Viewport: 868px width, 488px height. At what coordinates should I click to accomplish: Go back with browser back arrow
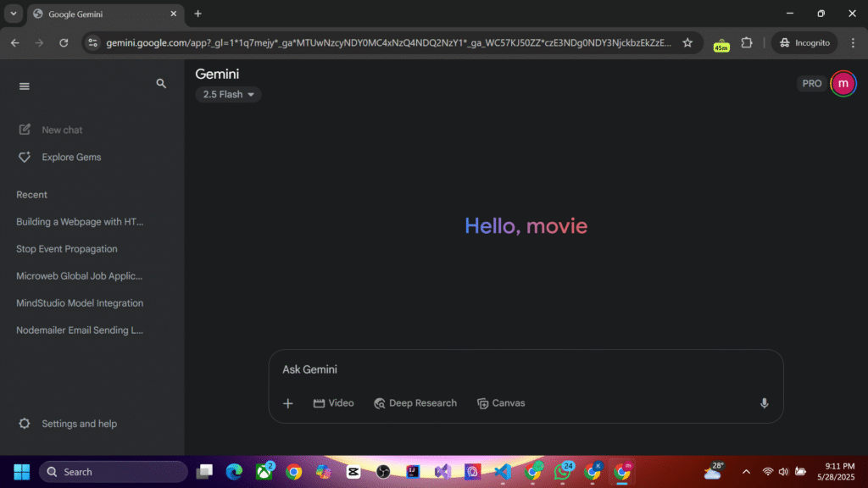[x=15, y=42]
